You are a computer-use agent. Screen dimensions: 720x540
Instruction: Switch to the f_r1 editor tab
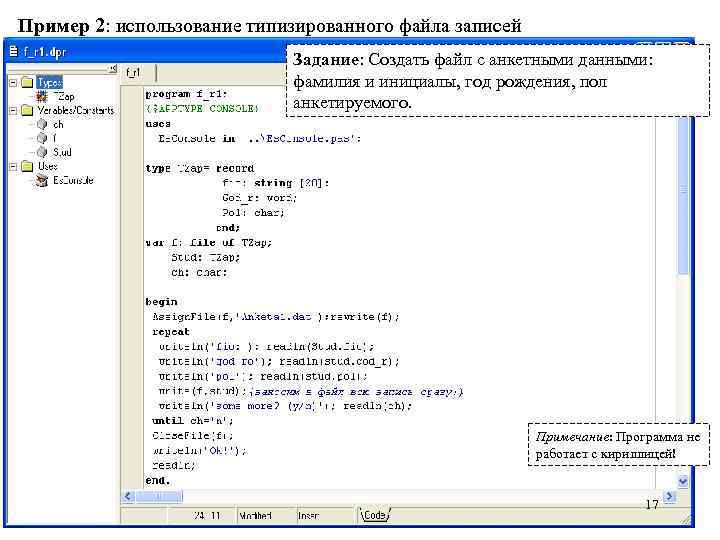(x=134, y=73)
